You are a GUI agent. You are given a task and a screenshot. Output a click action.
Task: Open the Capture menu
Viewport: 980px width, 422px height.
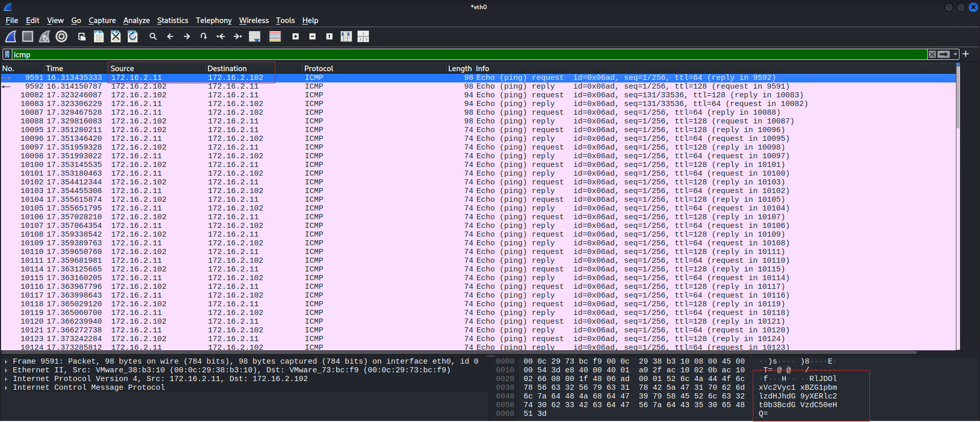point(102,20)
